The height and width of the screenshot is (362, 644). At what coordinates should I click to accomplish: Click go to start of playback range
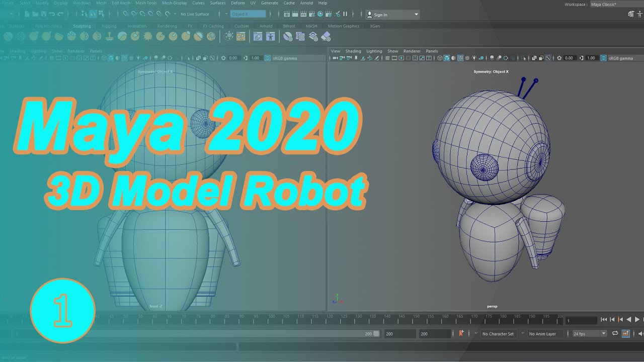coord(604,319)
